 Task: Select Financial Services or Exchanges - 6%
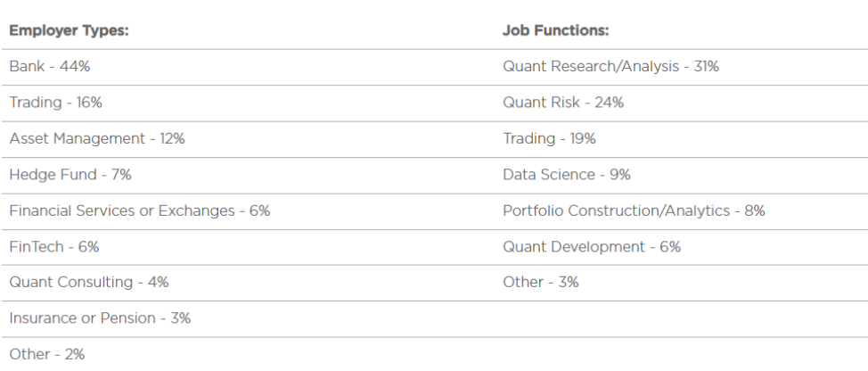[x=140, y=211]
